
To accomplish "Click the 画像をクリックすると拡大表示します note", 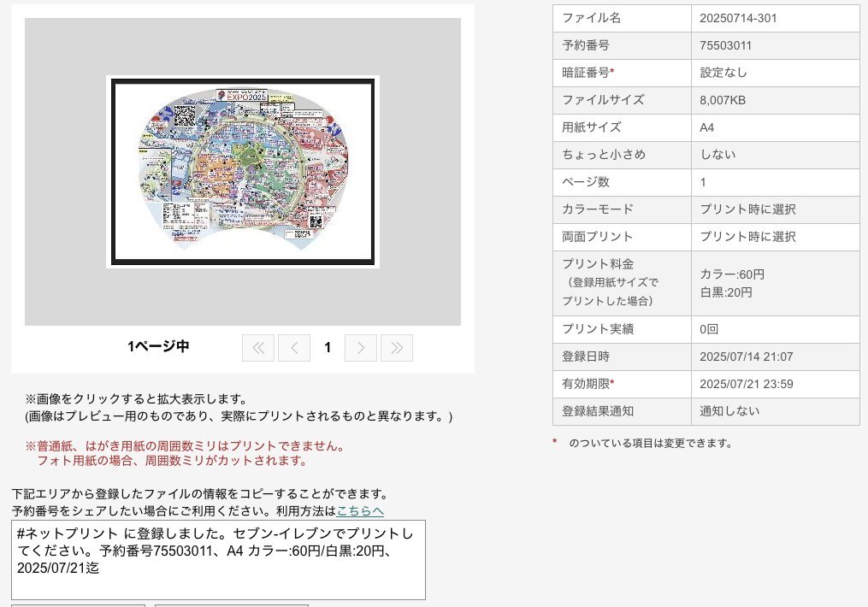I will pyautogui.click(x=136, y=399).
